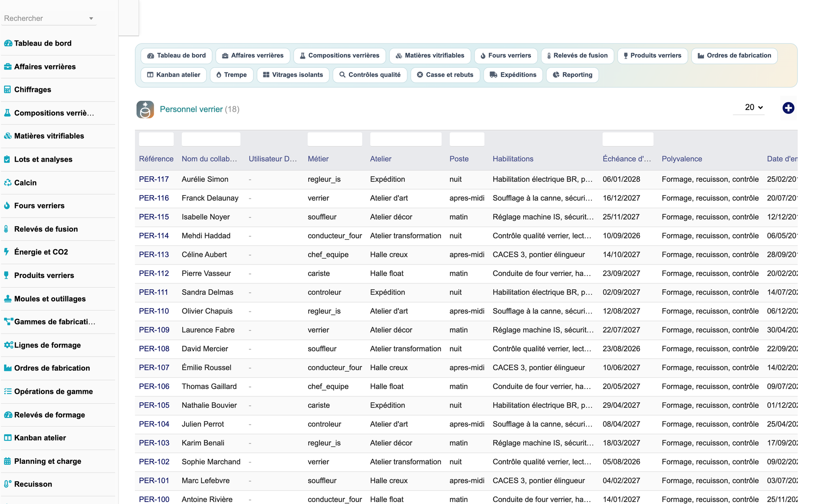This screenshot has width=815, height=504.
Task: Select the Fours verriers top tab
Action: (x=506, y=56)
